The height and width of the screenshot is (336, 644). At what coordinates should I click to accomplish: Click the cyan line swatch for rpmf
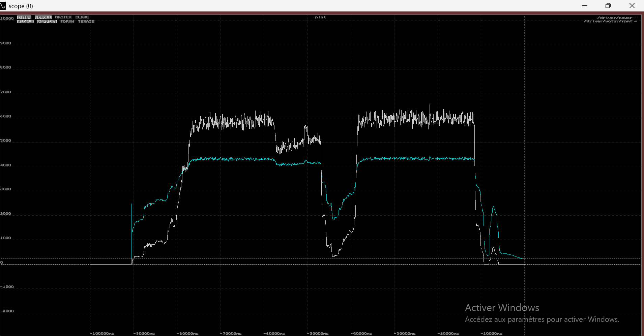(636, 21)
